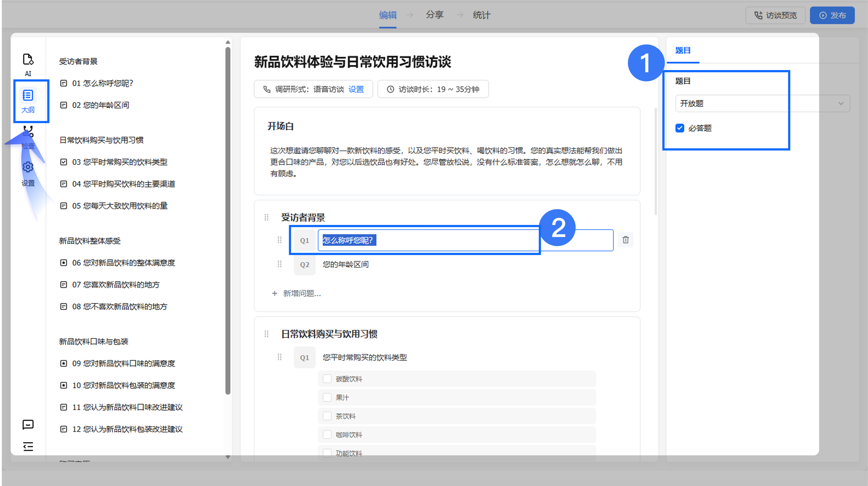Viewport: 868px width, 486px height.
Task: Check the 果汁 option checkbox
Action: coord(327,397)
